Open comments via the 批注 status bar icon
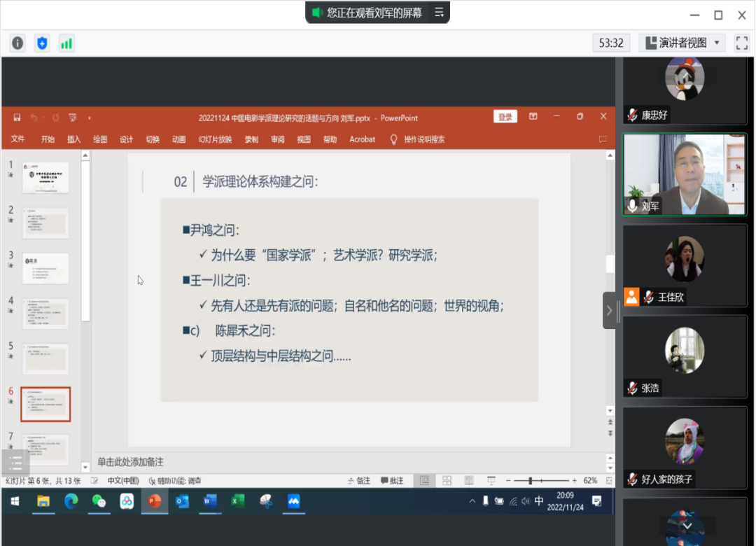756x546 pixels. coord(392,480)
